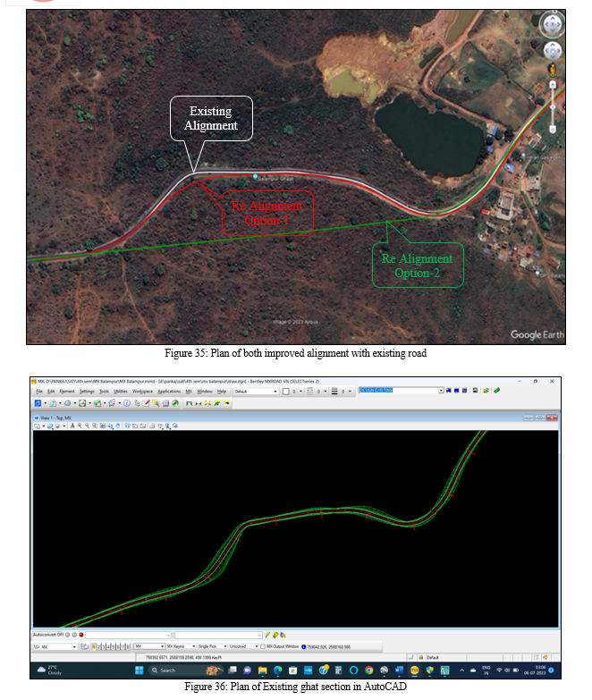Click the active color swatch box
The width and height of the screenshot is (592, 700).
click(x=286, y=392)
